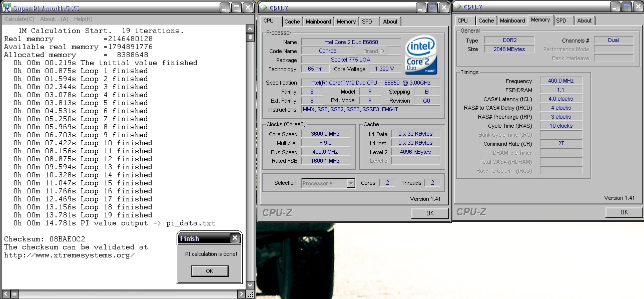Click the Core Voltage value 1.320 V

384,69
